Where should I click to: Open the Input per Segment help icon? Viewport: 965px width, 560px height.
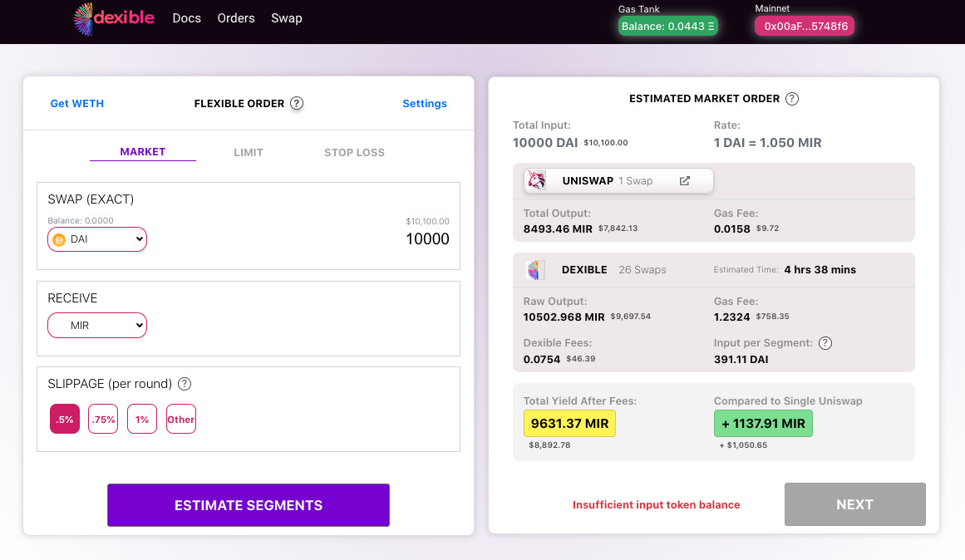pos(825,343)
